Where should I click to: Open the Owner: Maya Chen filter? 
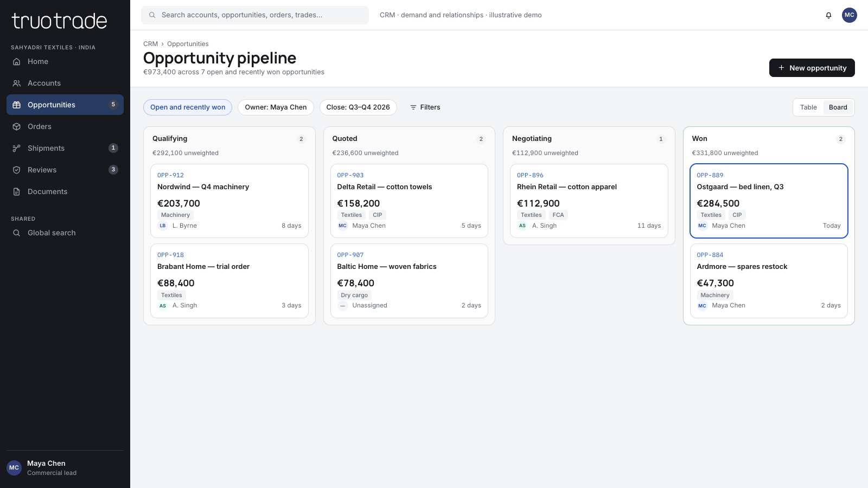click(x=276, y=107)
